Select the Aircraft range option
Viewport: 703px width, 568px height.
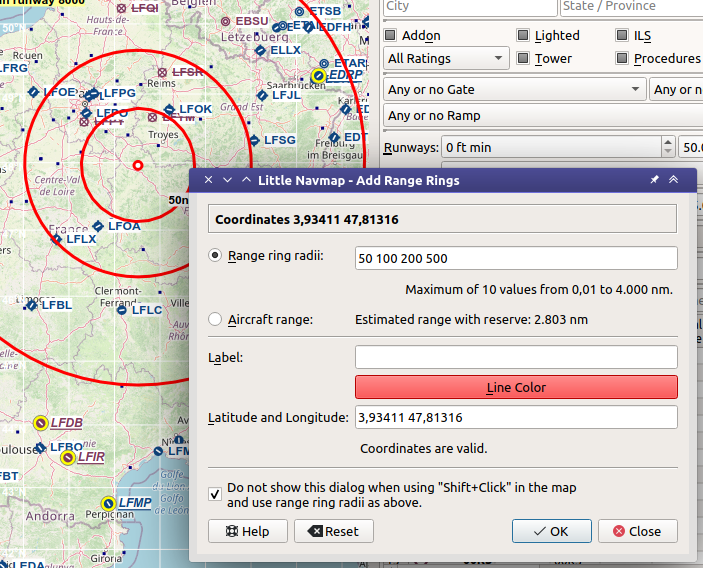pyautogui.click(x=215, y=319)
